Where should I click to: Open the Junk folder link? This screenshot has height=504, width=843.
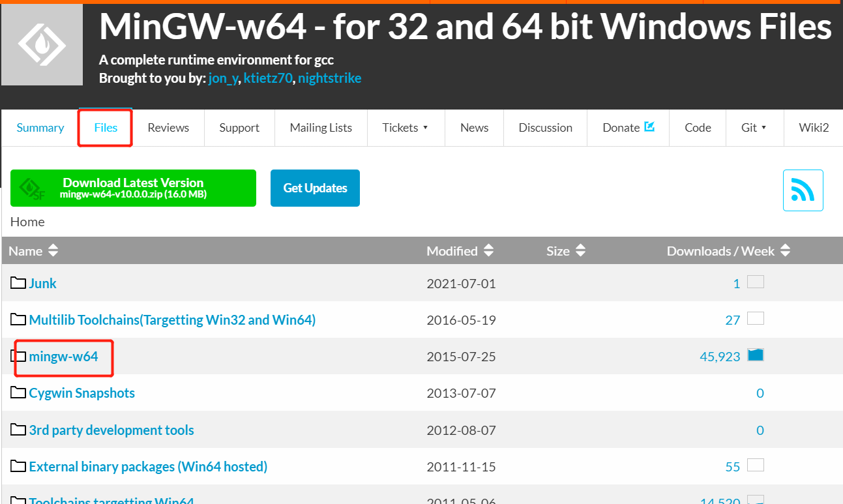coord(43,283)
